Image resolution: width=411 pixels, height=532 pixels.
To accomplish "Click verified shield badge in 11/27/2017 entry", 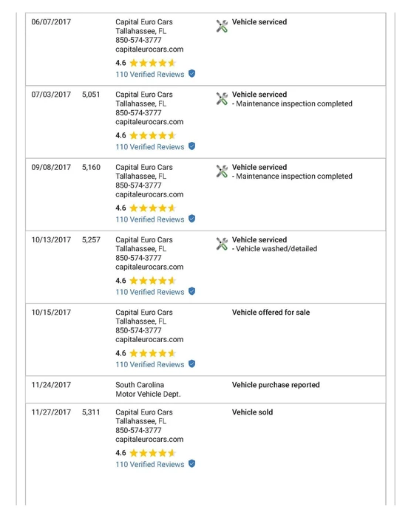I will point(191,464).
